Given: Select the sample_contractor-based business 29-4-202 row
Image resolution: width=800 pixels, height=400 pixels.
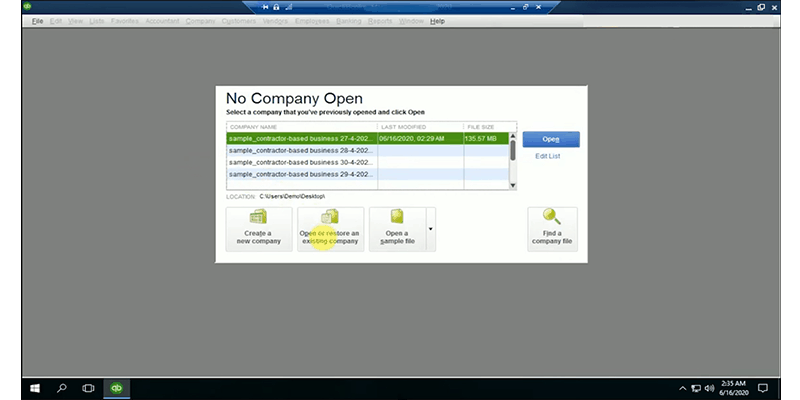Looking at the screenshot, I should (x=367, y=174).
